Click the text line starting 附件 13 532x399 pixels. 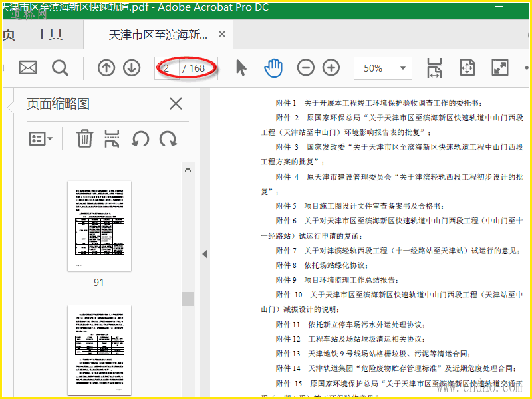373,354
